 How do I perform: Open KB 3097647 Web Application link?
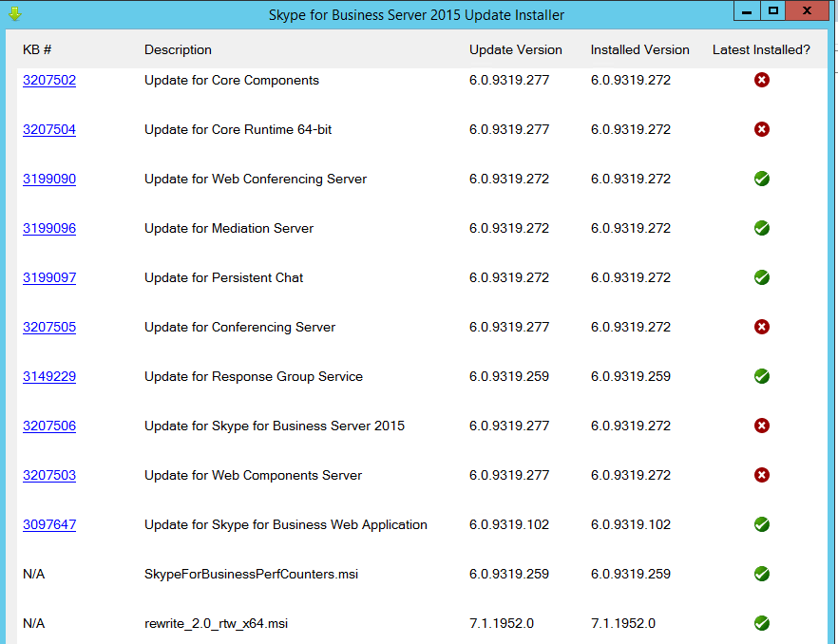49,525
